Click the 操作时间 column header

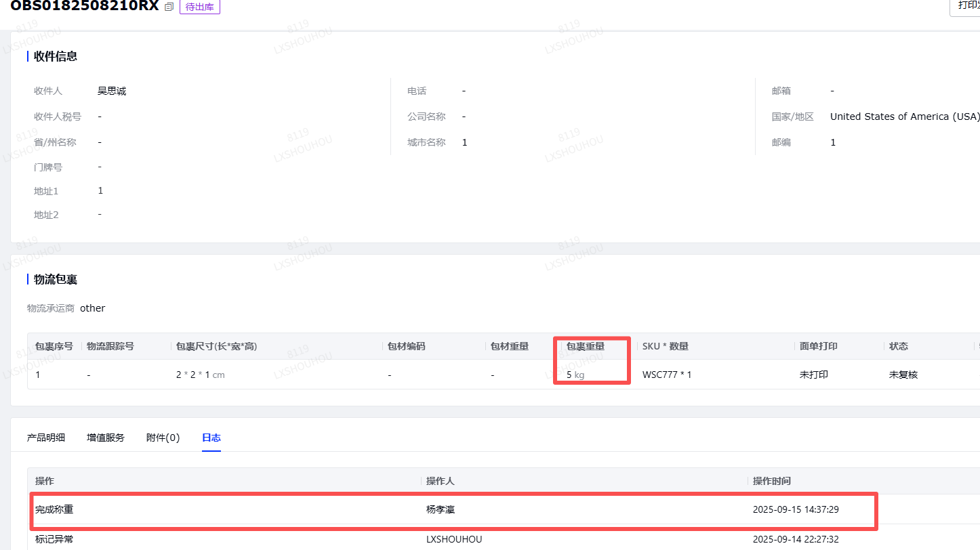772,481
